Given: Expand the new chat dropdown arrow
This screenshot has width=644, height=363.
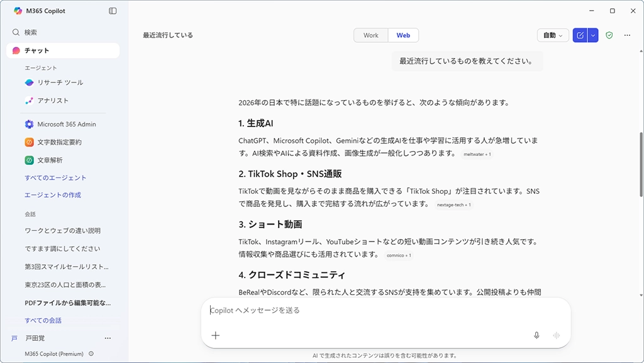Looking at the screenshot, I should pyautogui.click(x=593, y=35).
